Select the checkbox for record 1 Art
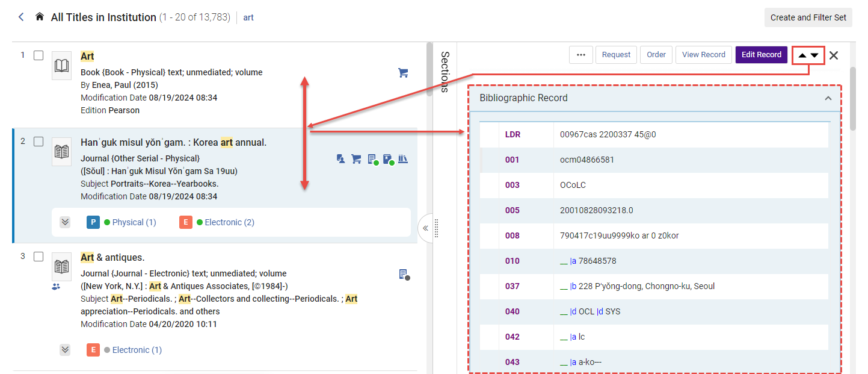Screen dimensions: 868x374 [x=38, y=55]
